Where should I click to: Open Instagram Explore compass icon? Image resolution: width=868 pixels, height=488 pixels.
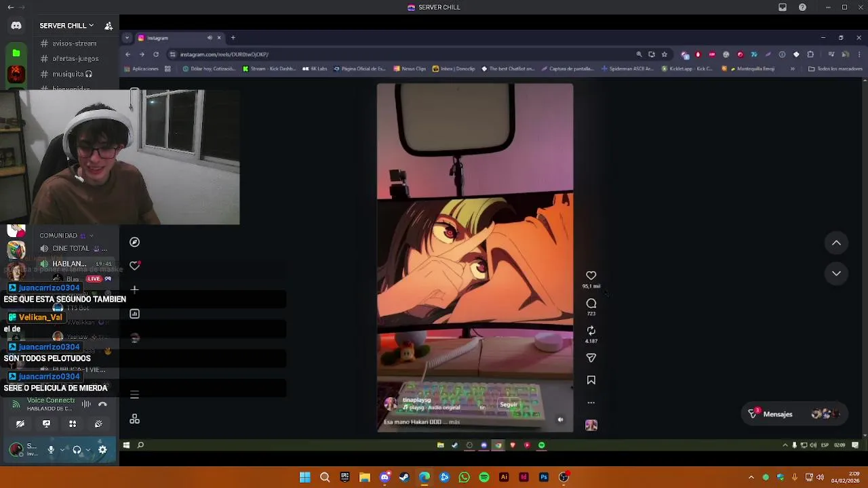coord(134,242)
